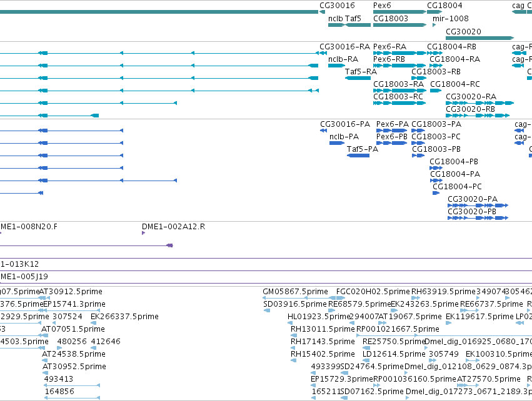This screenshot has width=532, height=401.
Task: Click transcript CG30016-RA
Action: [344, 47]
